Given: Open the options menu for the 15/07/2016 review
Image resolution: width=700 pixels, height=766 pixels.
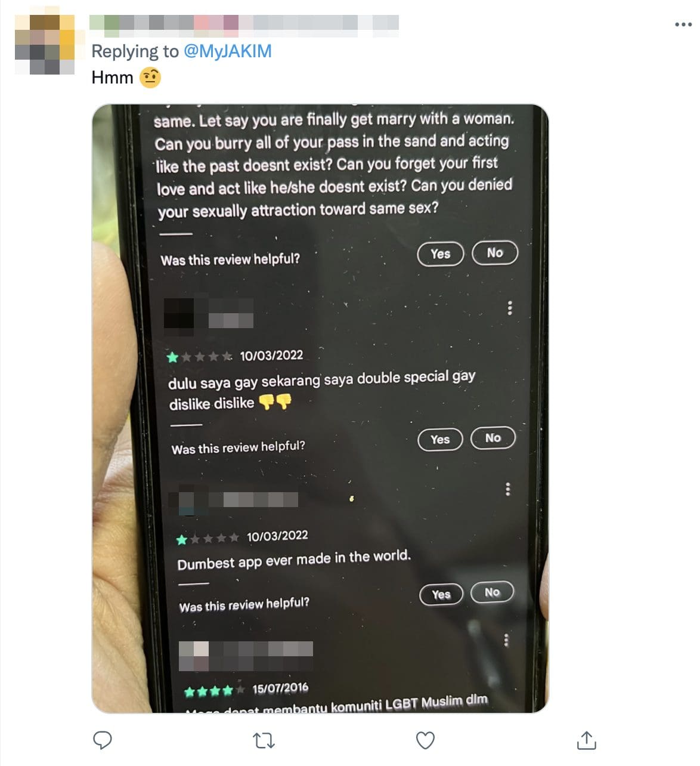Looking at the screenshot, I should pyautogui.click(x=506, y=641).
